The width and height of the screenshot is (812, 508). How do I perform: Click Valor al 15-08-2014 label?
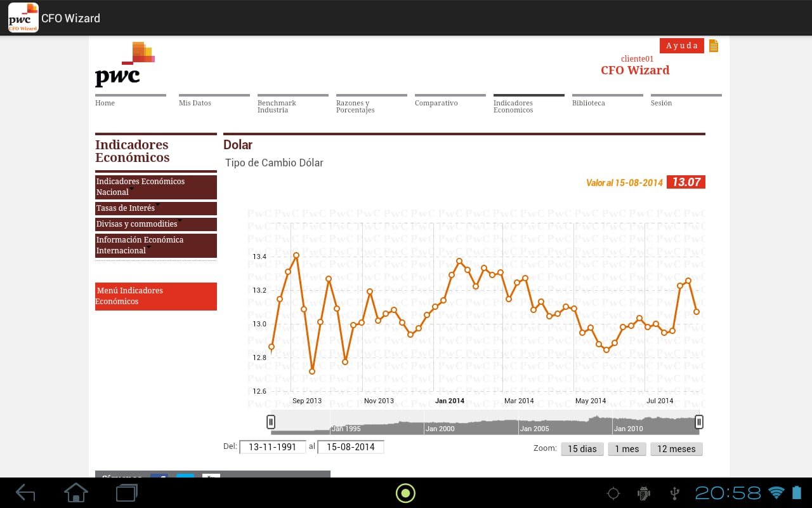(x=624, y=183)
